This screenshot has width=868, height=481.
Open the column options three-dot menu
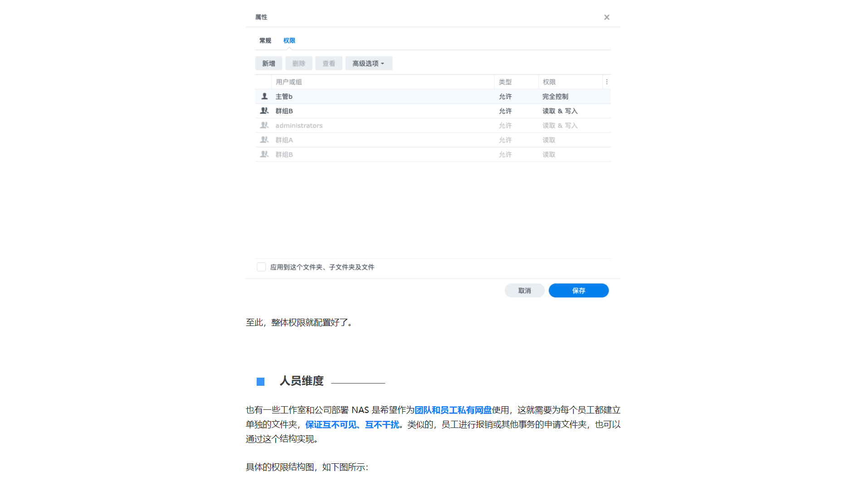[x=606, y=82]
